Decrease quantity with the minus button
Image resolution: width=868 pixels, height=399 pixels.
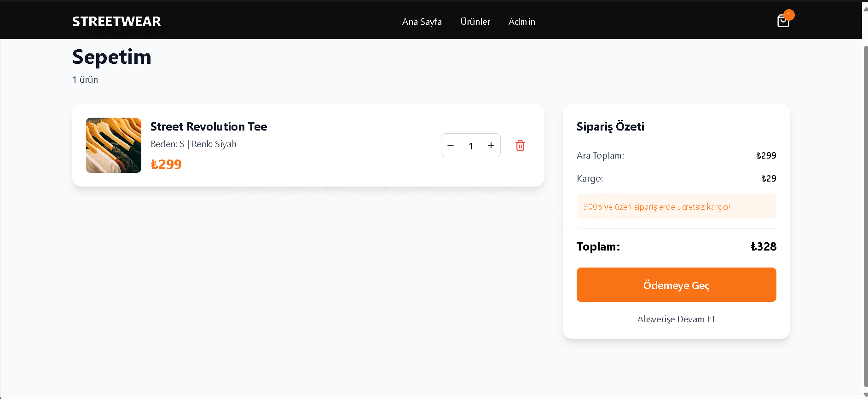(x=451, y=145)
